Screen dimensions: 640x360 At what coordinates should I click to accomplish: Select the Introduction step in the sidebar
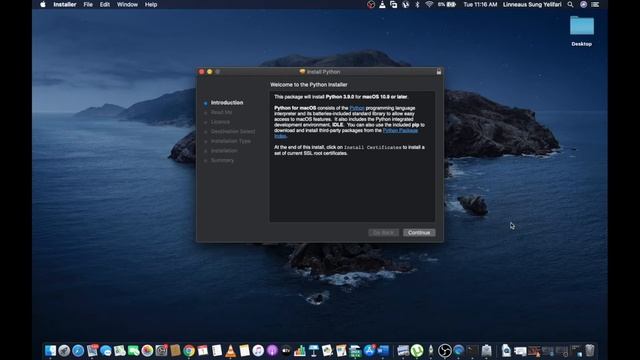(227, 102)
